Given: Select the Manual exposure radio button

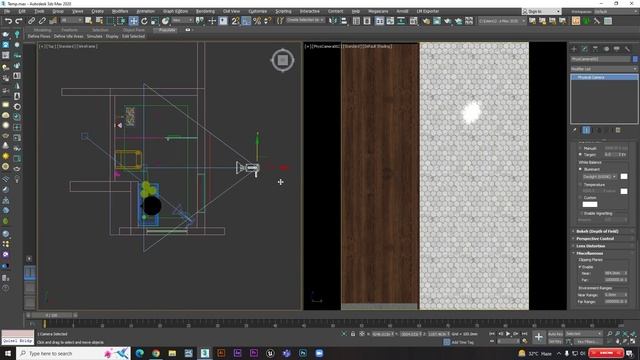Looking at the screenshot, I should 580,148.
